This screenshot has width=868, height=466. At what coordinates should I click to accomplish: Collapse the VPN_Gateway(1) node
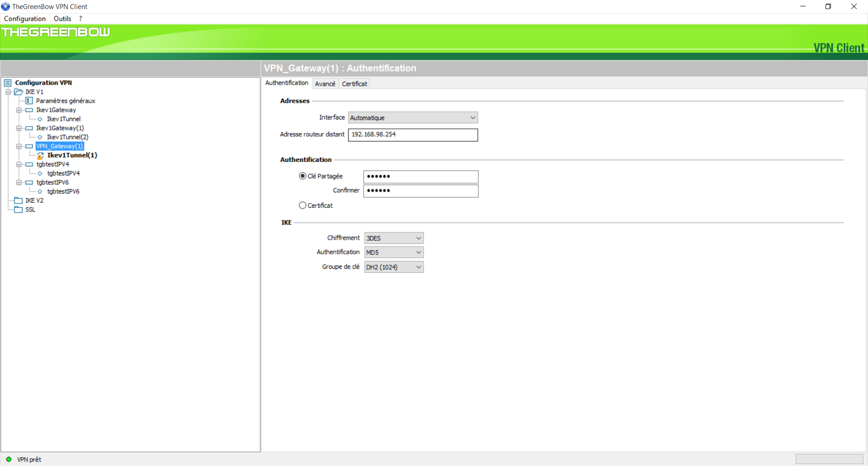click(19, 146)
